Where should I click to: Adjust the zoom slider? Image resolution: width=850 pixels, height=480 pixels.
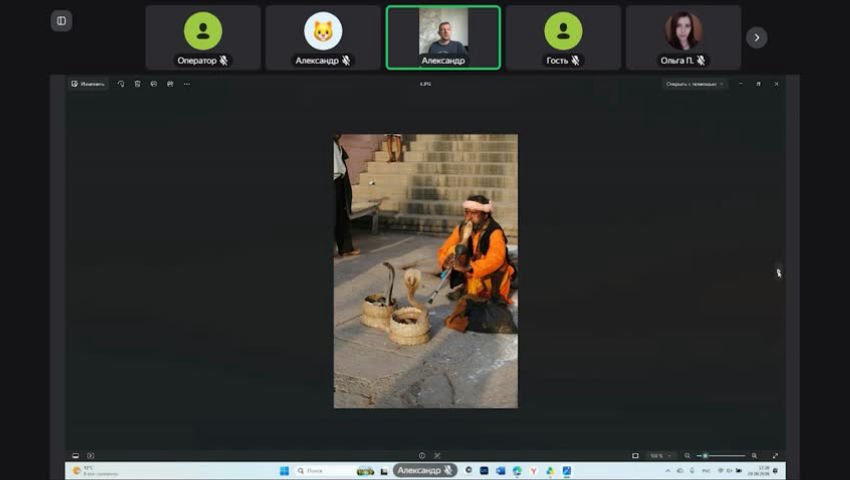coord(721,456)
